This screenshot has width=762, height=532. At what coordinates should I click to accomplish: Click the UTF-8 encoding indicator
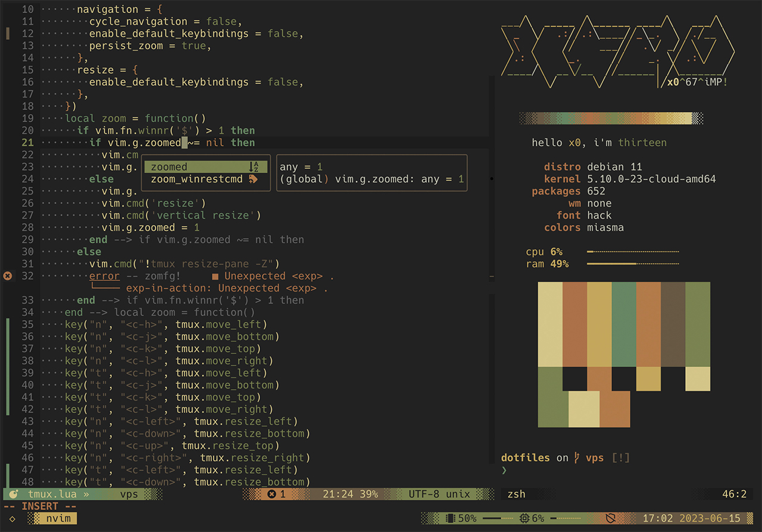tap(424, 494)
